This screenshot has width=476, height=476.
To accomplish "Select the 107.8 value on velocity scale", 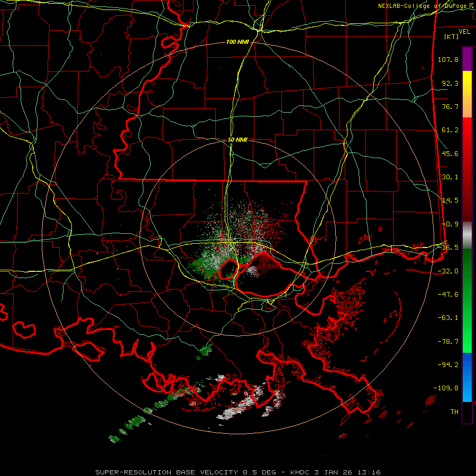I will tap(448, 59).
